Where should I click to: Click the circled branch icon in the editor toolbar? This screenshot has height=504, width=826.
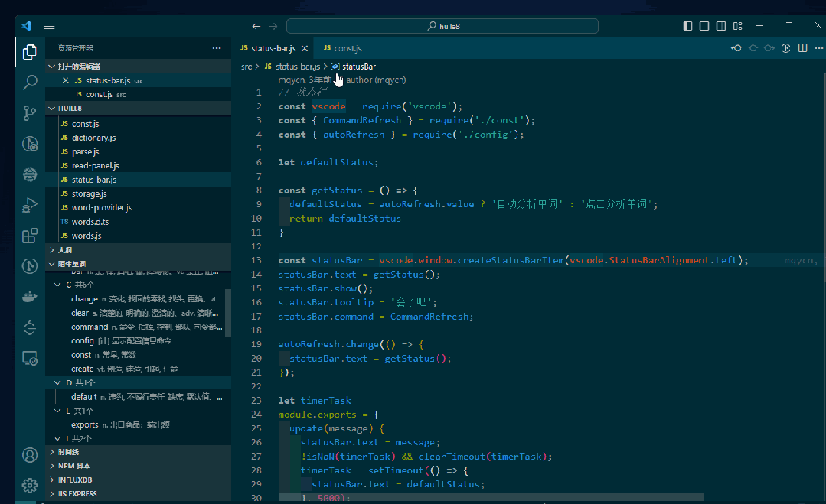pos(785,48)
